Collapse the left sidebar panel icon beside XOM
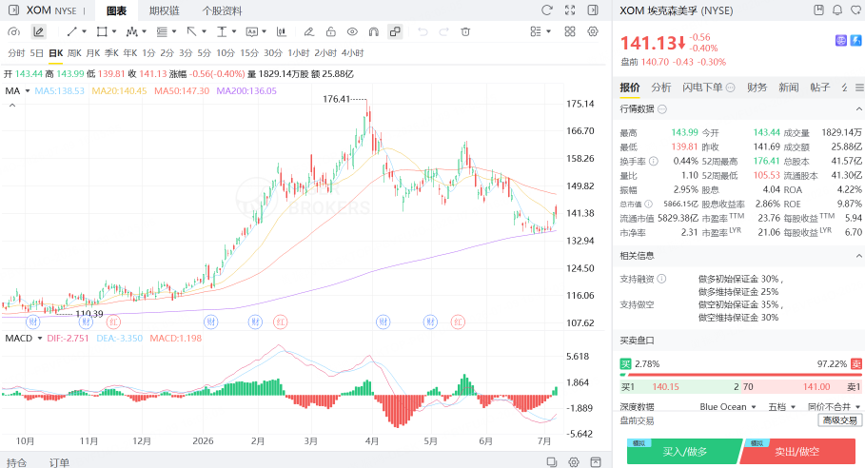The height and width of the screenshot is (468, 865). [13, 10]
